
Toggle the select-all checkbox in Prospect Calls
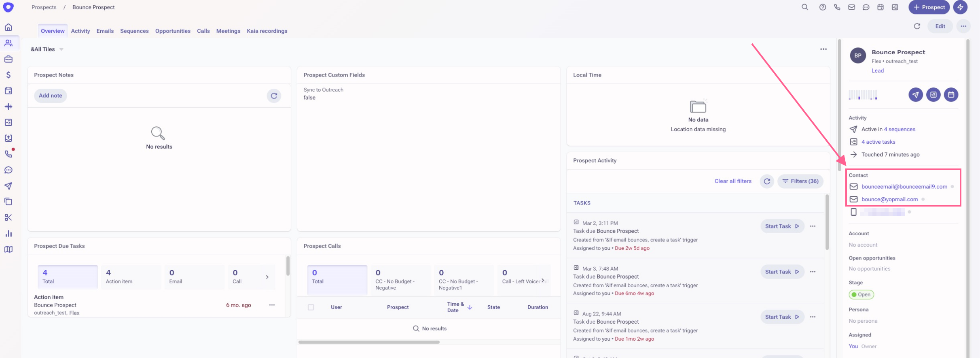[311, 307]
